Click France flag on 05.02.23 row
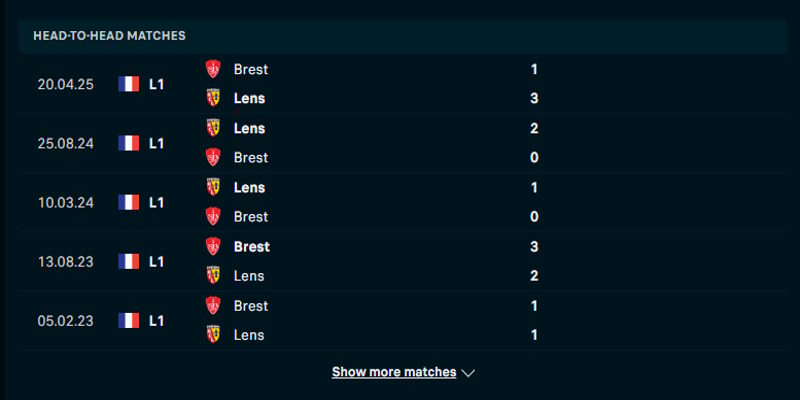 (x=128, y=320)
